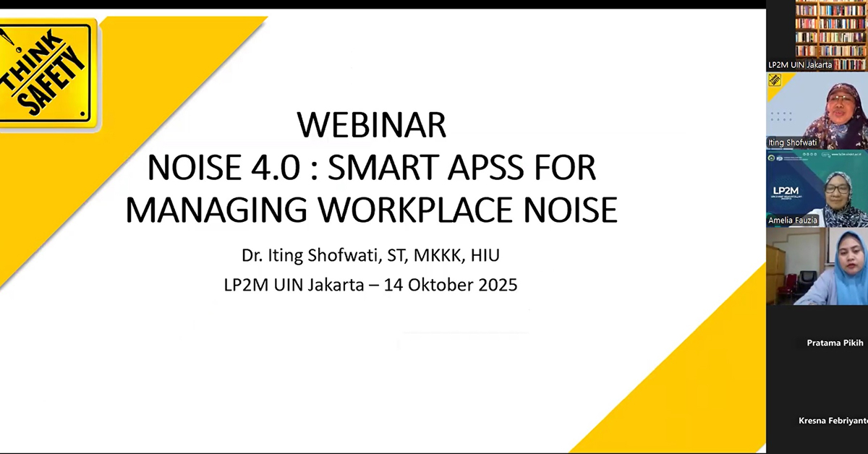Click the name label 'Iting Shofwati'
The image size is (868, 454).
tap(792, 142)
